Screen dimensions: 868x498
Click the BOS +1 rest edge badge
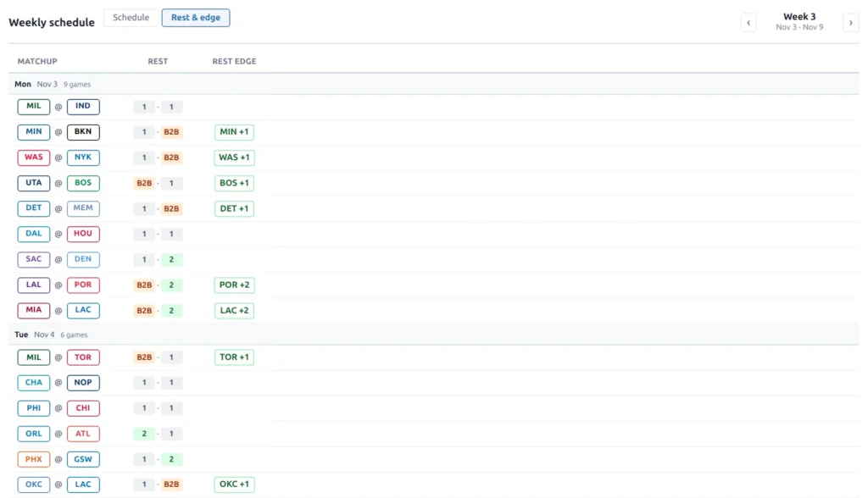pos(234,183)
